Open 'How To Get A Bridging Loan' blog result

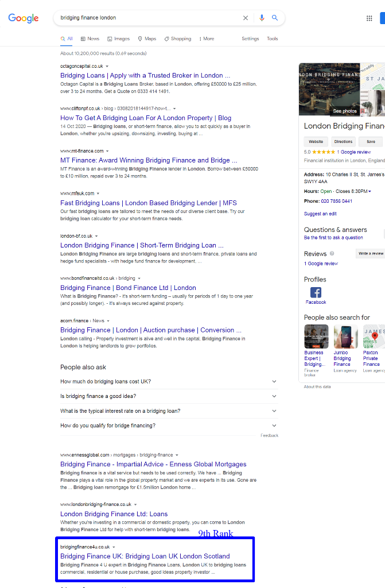click(146, 118)
